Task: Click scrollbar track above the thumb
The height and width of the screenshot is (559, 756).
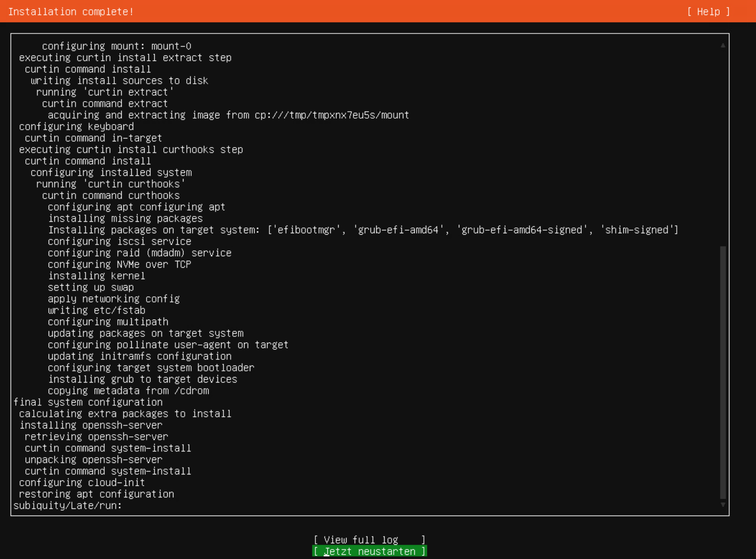Action: pyautogui.click(x=722, y=146)
